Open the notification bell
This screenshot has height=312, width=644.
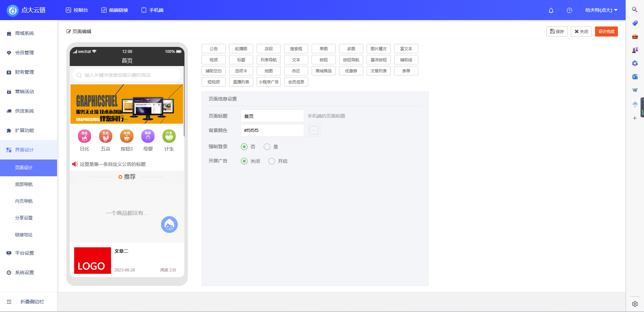[551, 10]
